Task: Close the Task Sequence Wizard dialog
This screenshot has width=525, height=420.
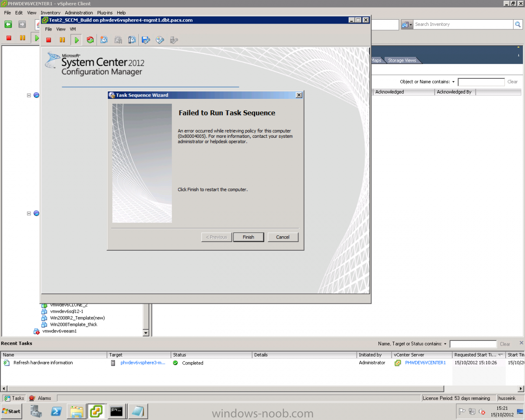Action: pyautogui.click(x=299, y=95)
